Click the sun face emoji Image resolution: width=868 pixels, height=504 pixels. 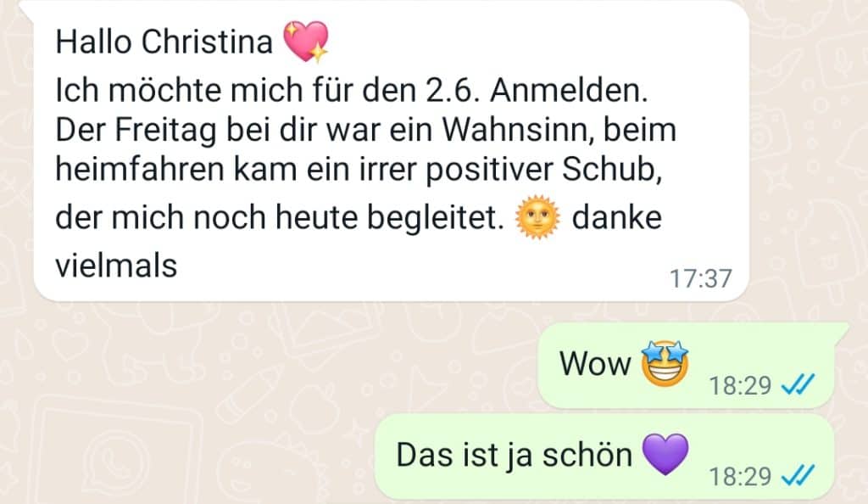(x=537, y=217)
